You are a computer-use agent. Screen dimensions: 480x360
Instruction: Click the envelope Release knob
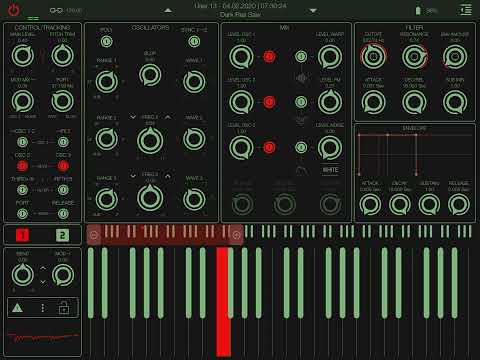(459, 204)
